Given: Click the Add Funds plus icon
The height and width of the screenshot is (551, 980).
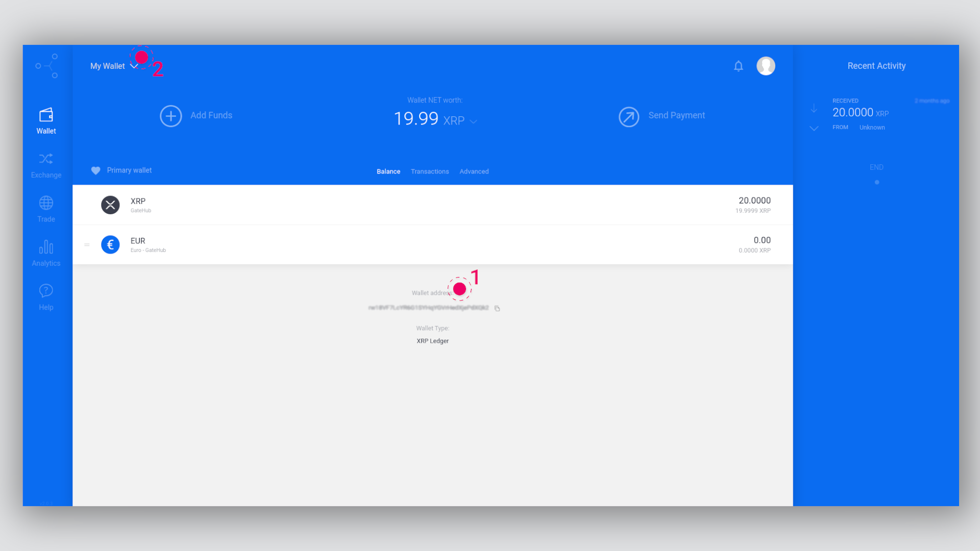Looking at the screenshot, I should pyautogui.click(x=170, y=116).
